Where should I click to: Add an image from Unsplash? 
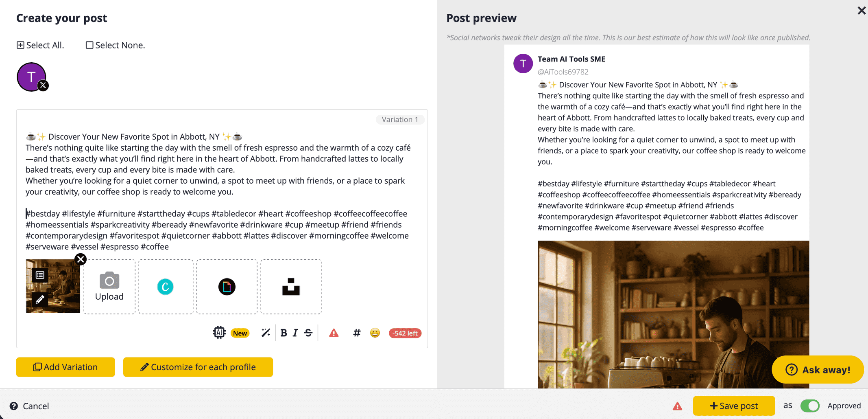pyautogui.click(x=291, y=287)
